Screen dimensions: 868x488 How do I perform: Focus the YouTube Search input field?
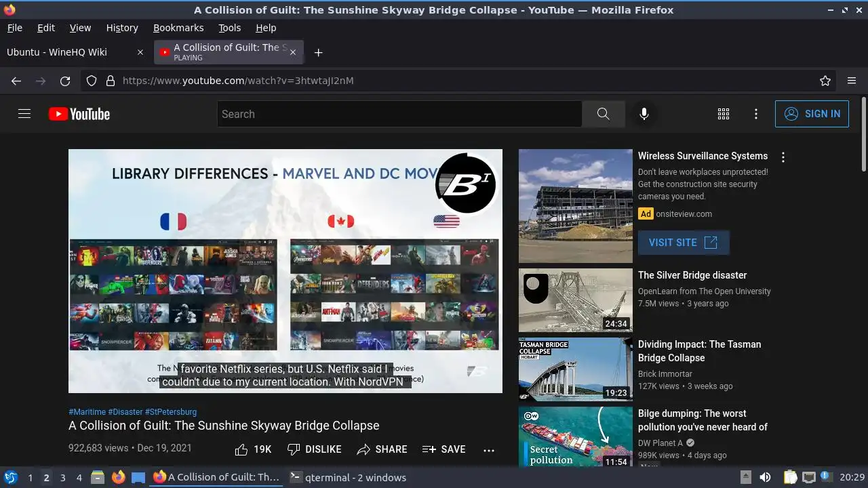click(399, 114)
